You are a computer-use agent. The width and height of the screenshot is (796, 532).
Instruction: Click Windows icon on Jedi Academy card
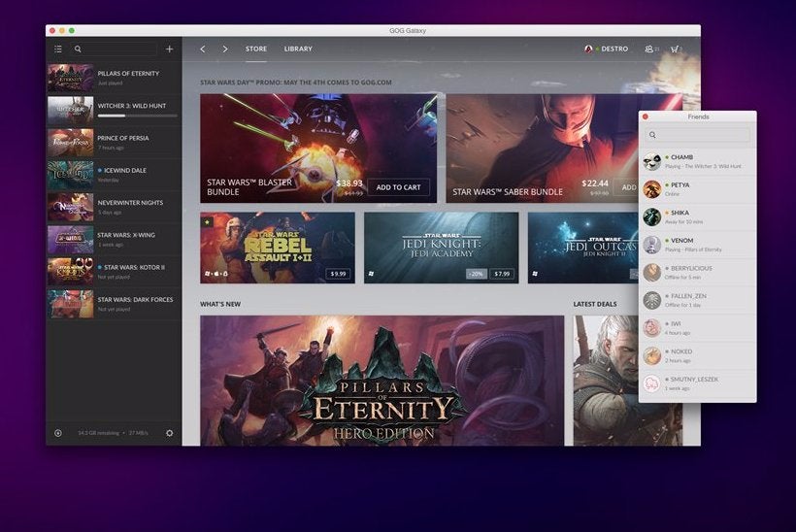[371, 274]
